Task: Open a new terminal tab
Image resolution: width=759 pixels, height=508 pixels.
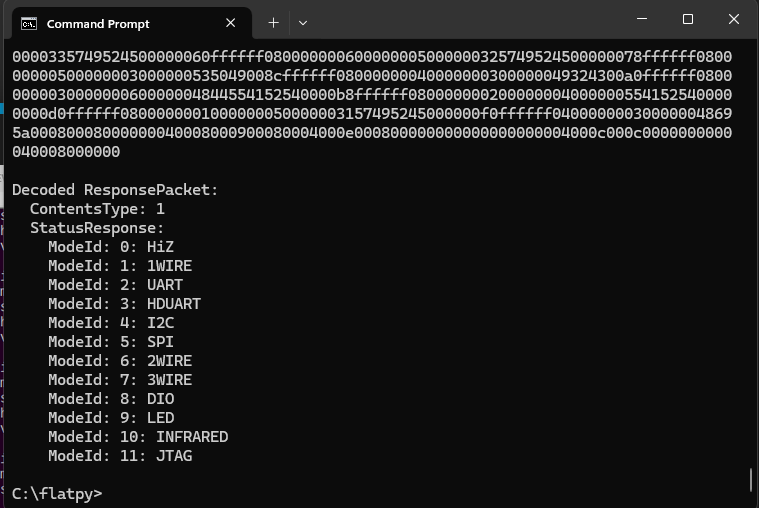Action: click(x=273, y=23)
